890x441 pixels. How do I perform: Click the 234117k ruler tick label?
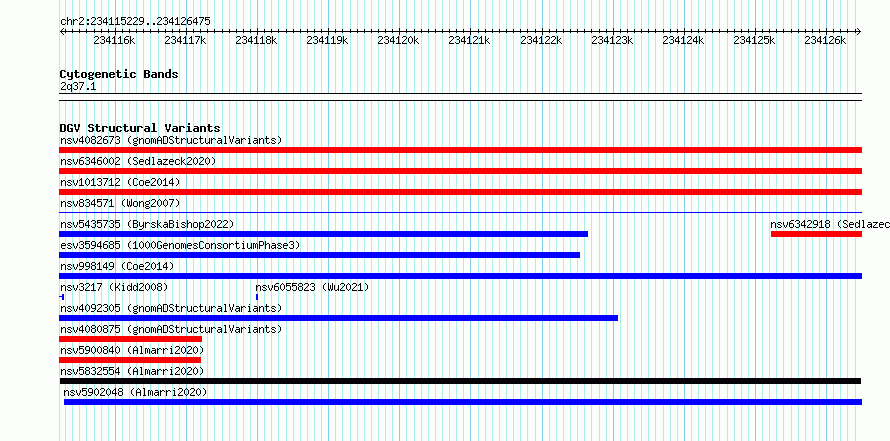[x=185, y=40]
